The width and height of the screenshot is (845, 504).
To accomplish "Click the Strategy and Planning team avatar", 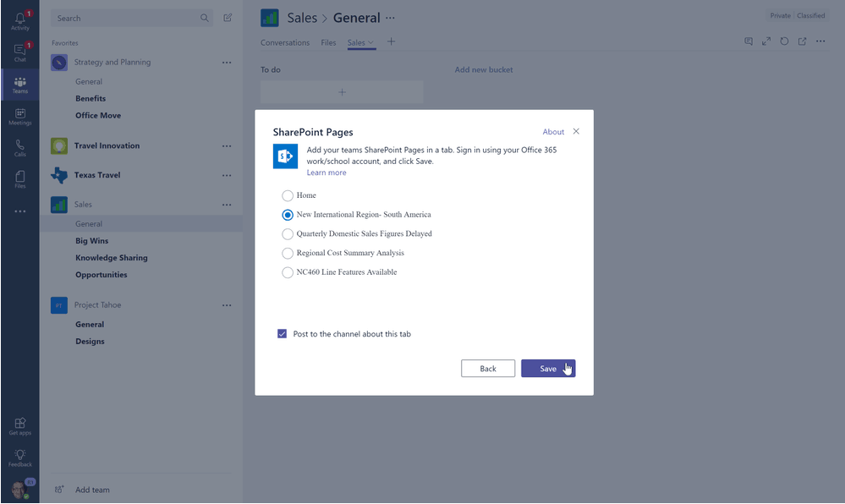I will [x=59, y=63].
